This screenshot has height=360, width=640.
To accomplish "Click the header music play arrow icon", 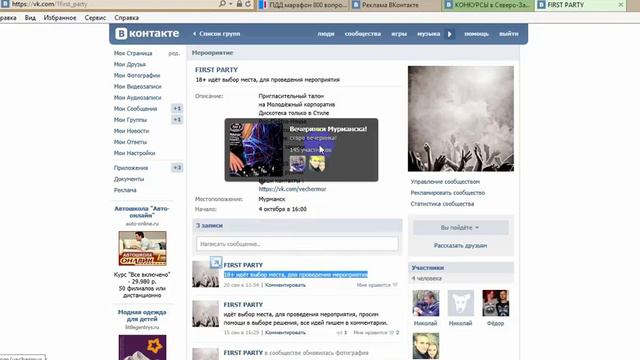I will coord(450,34).
